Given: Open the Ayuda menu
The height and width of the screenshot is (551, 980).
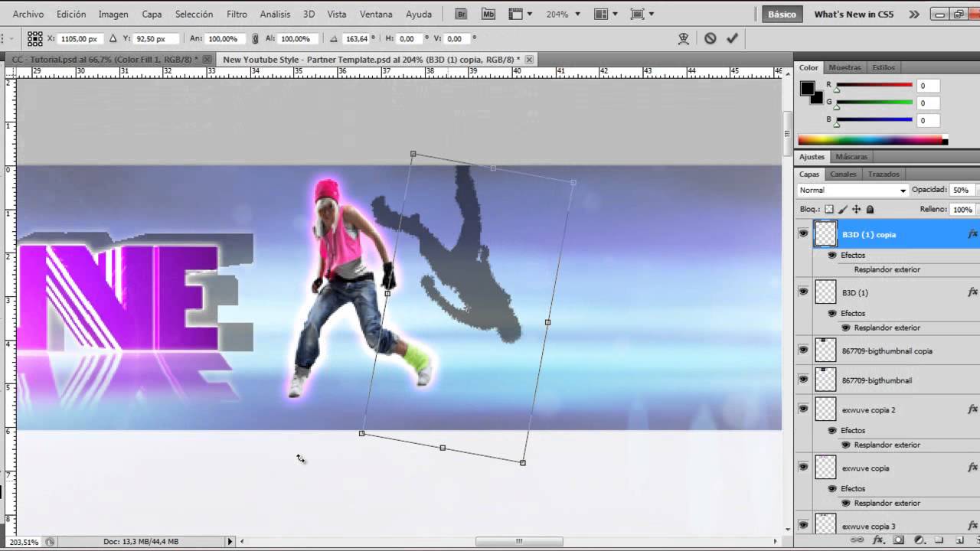Looking at the screenshot, I should pos(419,14).
